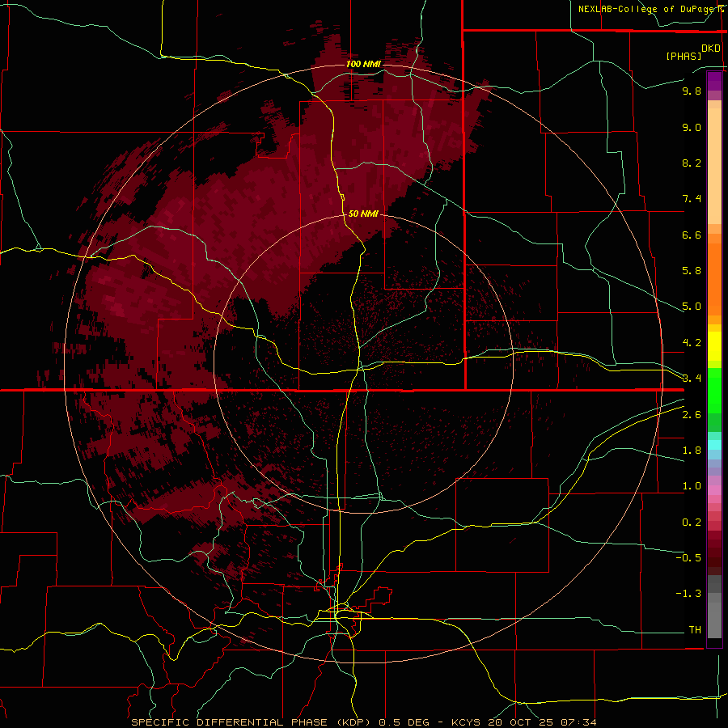This screenshot has height=728, width=728.
Task: Click the 50 NMI range ring label
Action: coord(363,214)
